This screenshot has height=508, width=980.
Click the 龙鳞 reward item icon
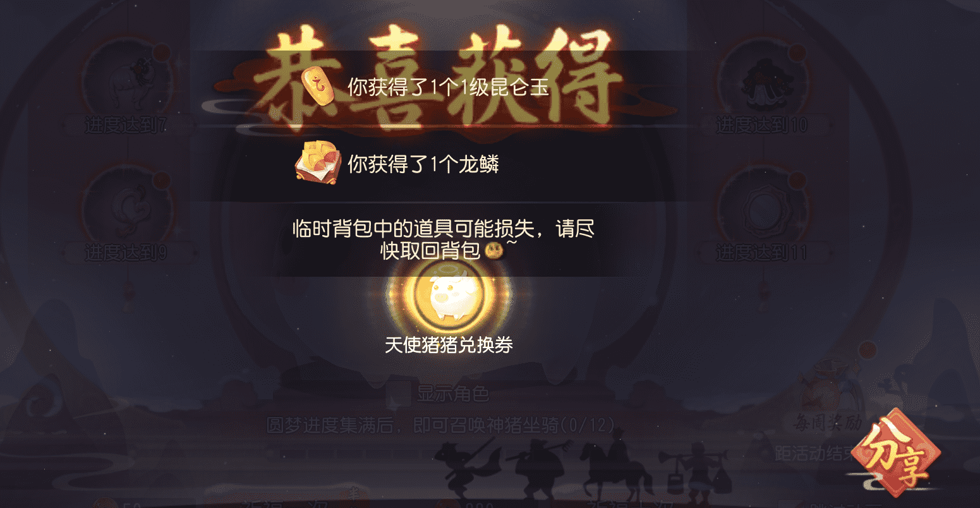[x=318, y=163]
